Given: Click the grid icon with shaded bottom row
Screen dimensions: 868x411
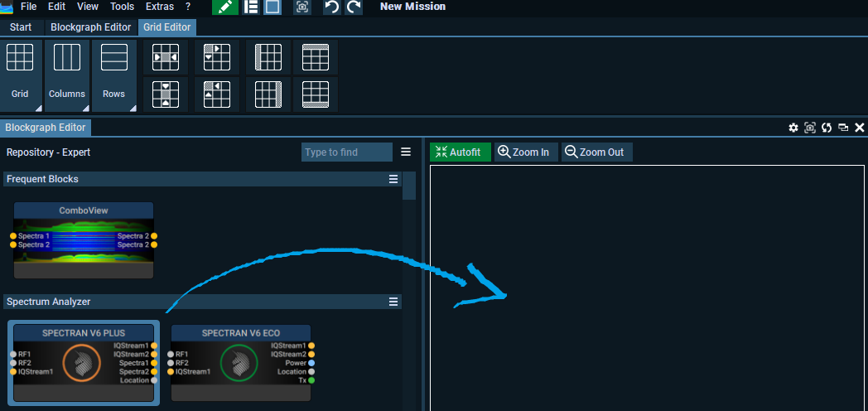Looking at the screenshot, I should point(316,94).
